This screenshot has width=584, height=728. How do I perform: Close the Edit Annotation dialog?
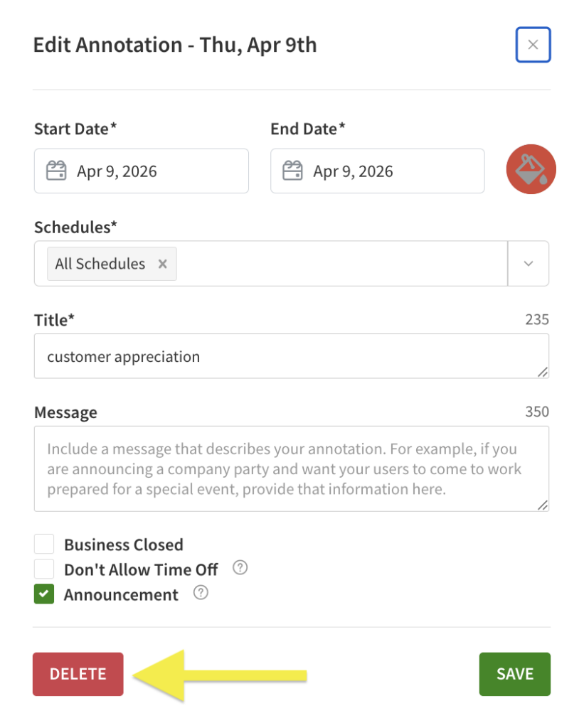533,45
